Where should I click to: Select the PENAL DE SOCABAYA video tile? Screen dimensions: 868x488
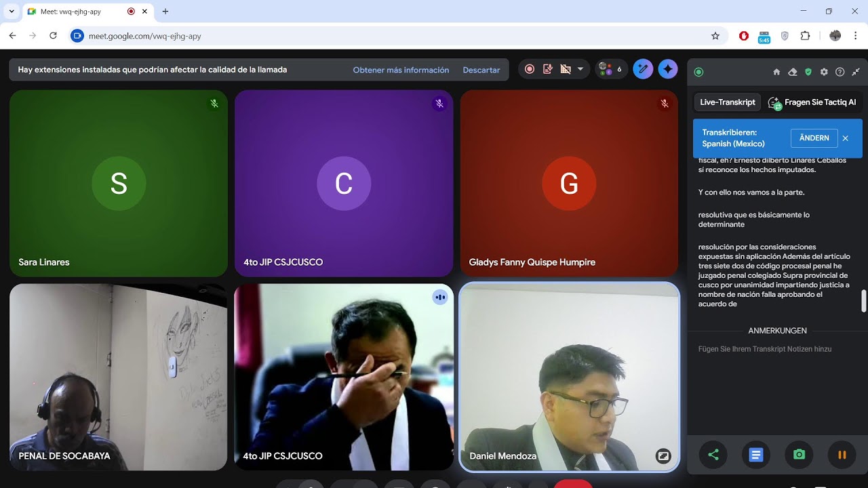tap(119, 377)
